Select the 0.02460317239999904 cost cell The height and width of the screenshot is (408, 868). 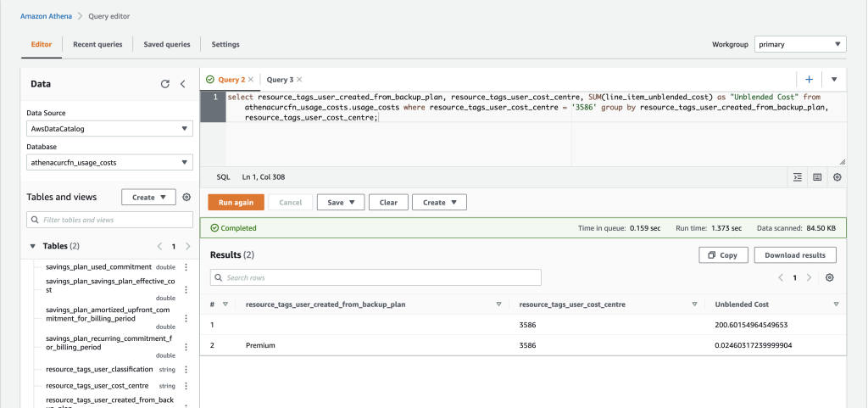[754, 345]
